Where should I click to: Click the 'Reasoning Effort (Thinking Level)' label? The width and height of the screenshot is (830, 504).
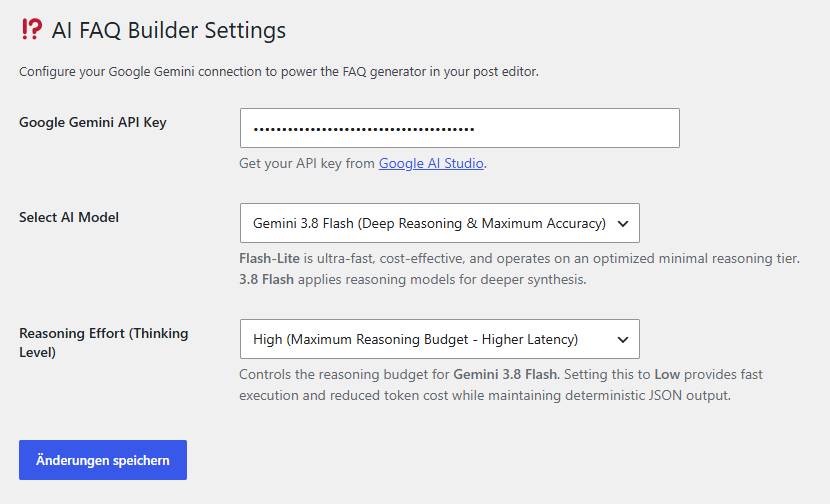(x=104, y=343)
